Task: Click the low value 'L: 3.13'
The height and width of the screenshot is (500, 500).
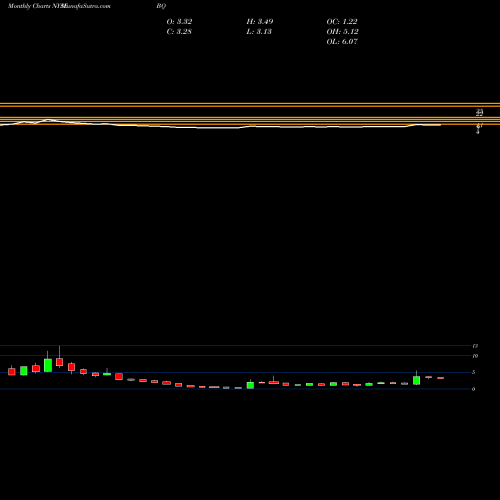Action: 259,32
